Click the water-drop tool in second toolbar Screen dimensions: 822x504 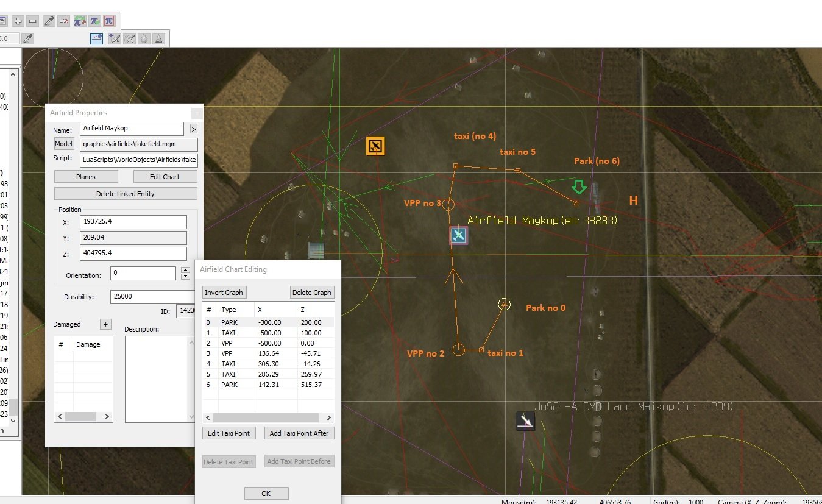pyautogui.click(x=144, y=38)
